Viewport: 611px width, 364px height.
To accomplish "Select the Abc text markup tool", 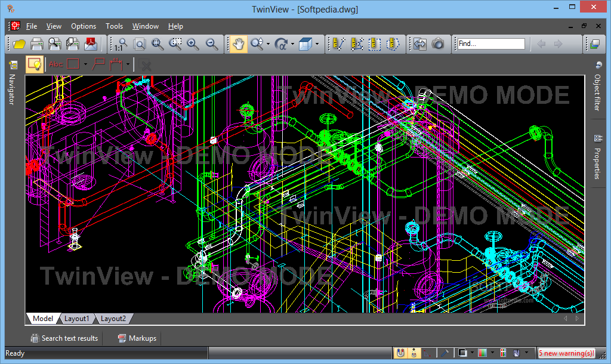I will point(55,64).
